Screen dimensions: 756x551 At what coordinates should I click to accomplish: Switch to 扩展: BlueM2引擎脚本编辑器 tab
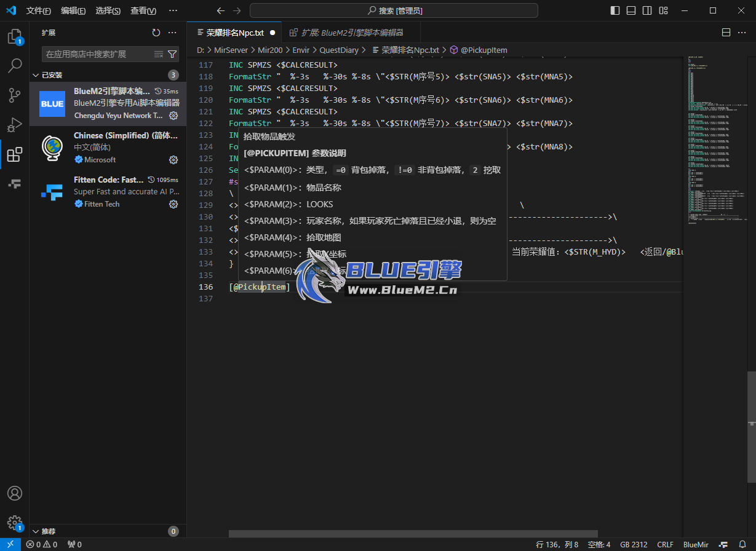(x=351, y=33)
